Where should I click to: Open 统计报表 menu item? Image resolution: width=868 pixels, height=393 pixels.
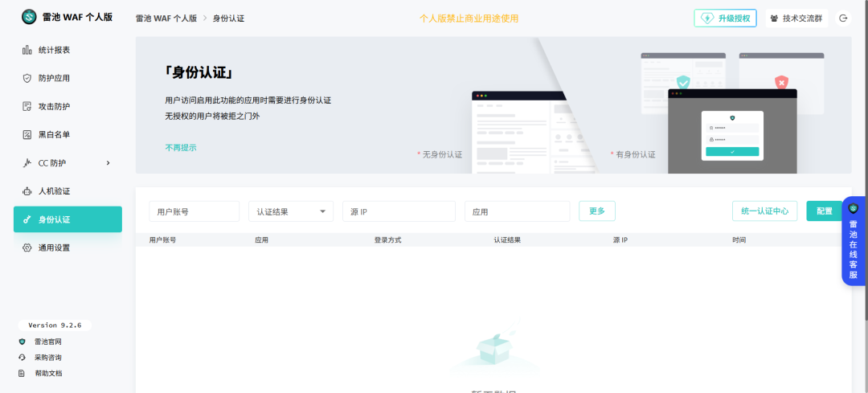tap(68, 50)
